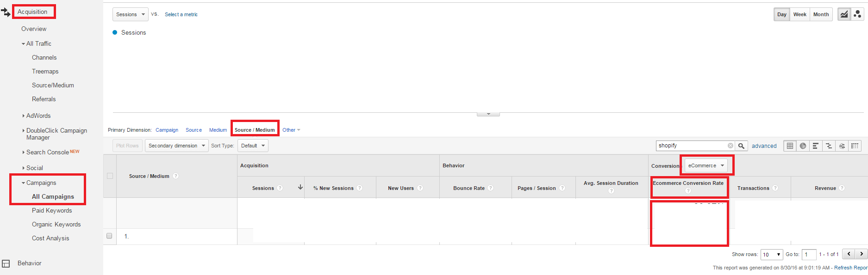This screenshot has height=275, width=868.
Task: Select the term cloud view icon
Action: click(842, 146)
